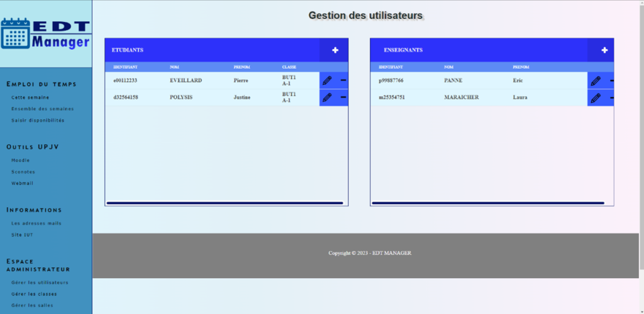Screen dimensions: 644x314
Task: Go to Saisir disponibilités
Action: click(38, 120)
